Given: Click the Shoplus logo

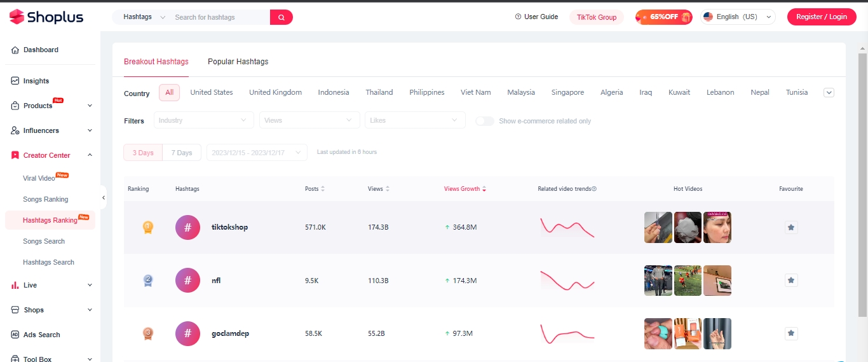Looking at the screenshot, I should [46, 17].
